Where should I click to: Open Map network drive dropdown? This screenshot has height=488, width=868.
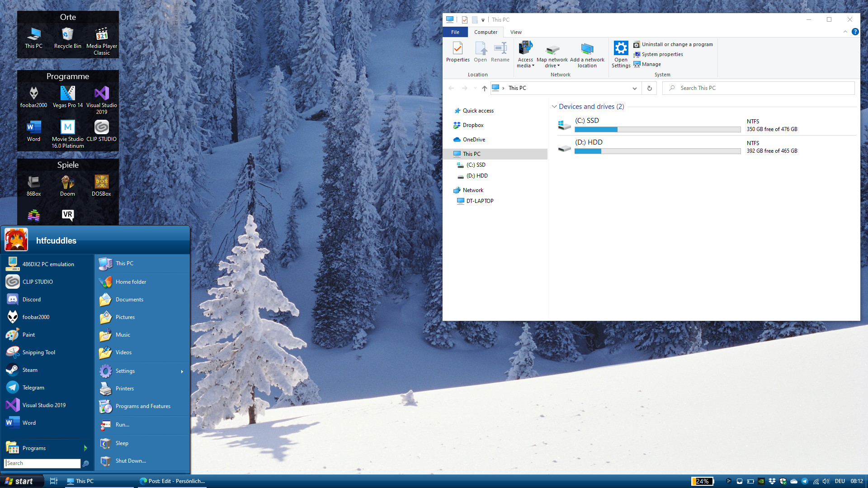pos(552,54)
